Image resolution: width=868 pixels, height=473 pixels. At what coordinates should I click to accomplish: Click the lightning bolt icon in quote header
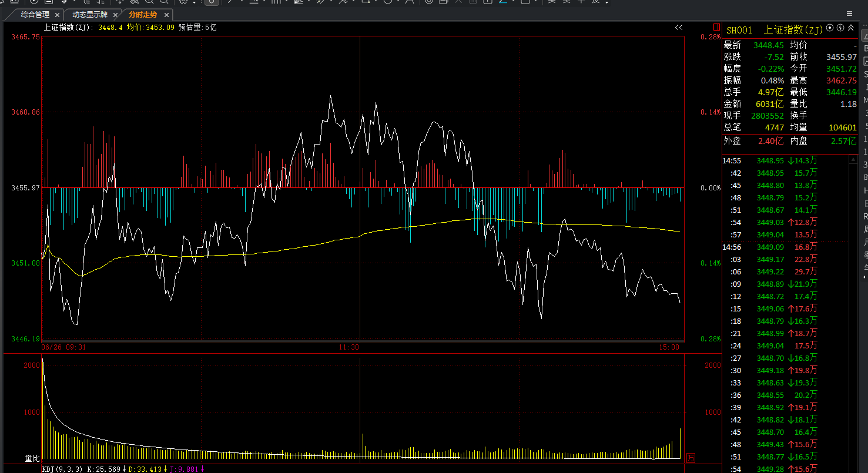coord(840,28)
